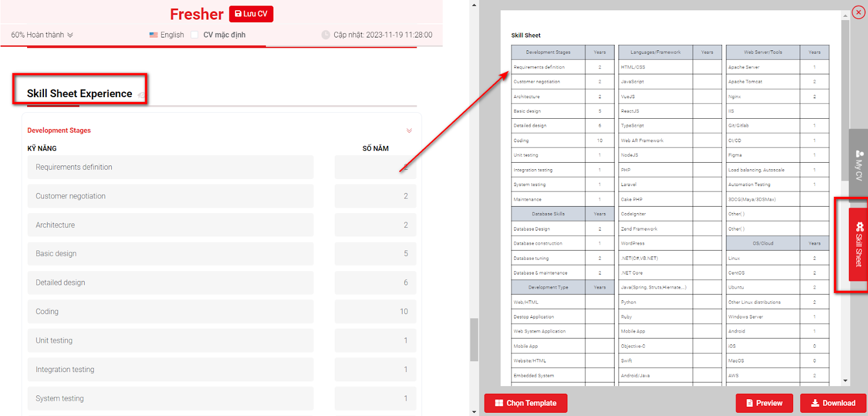Click the preview scrollbar up arrow
The height and width of the screenshot is (416, 868).
(845, 15)
